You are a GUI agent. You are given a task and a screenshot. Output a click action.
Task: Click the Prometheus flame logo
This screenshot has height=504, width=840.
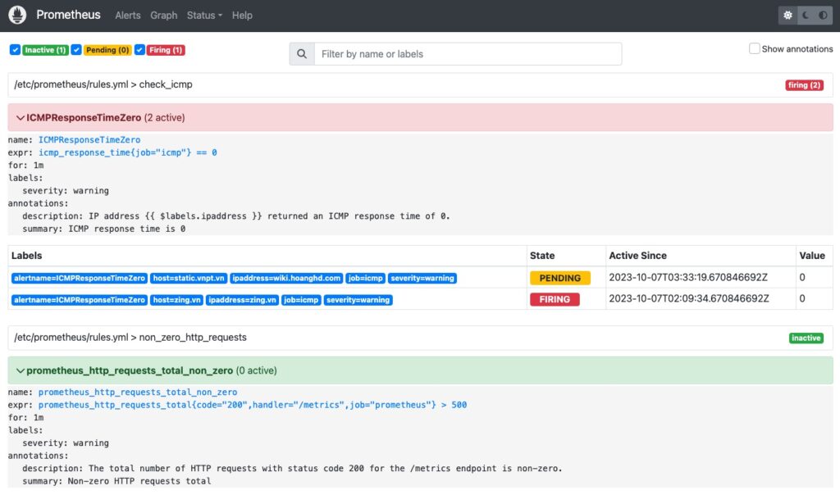pyautogui.click(x=17, y=15)
